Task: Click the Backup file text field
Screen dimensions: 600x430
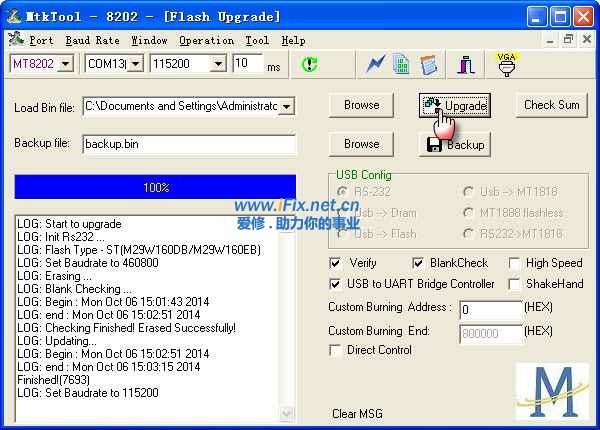Action: pos(188,145)
